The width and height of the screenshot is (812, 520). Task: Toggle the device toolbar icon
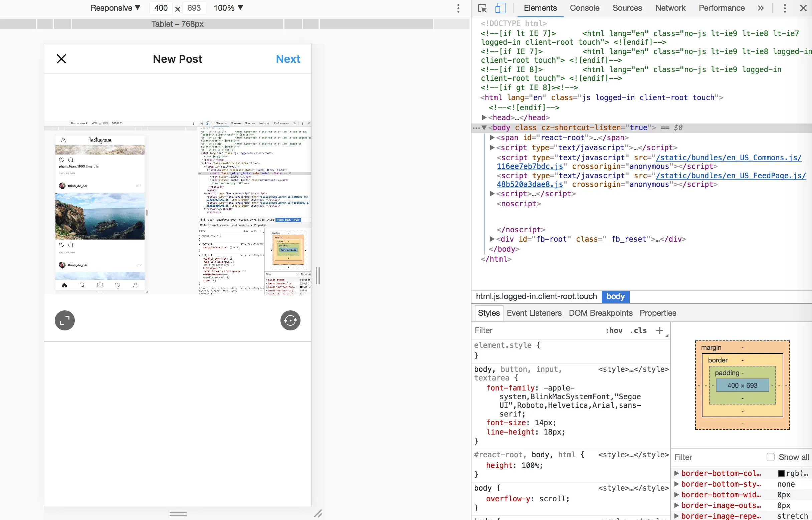tap(500, 8)
